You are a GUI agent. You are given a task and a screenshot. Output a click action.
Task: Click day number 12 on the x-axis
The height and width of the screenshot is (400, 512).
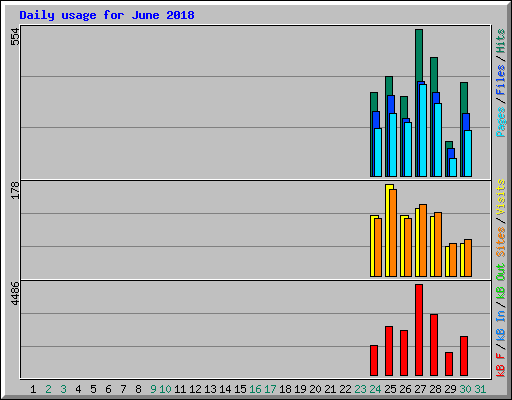click(x=195, y=389)
